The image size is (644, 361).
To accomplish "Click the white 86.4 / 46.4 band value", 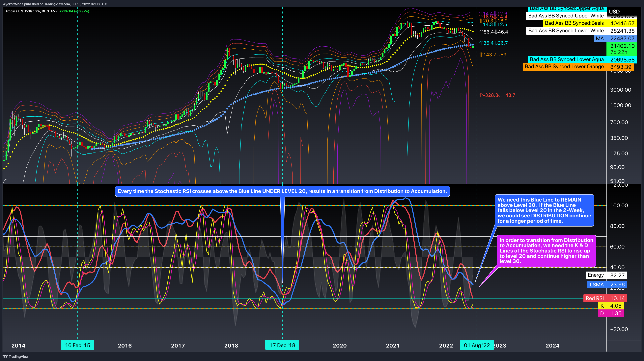I will click(494, 32).
